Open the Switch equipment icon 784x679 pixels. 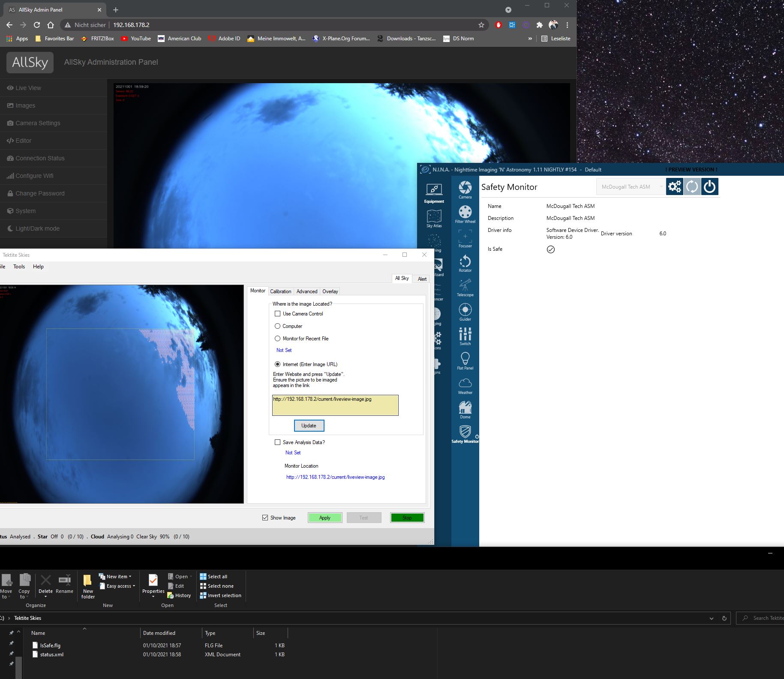pos(465,336)
